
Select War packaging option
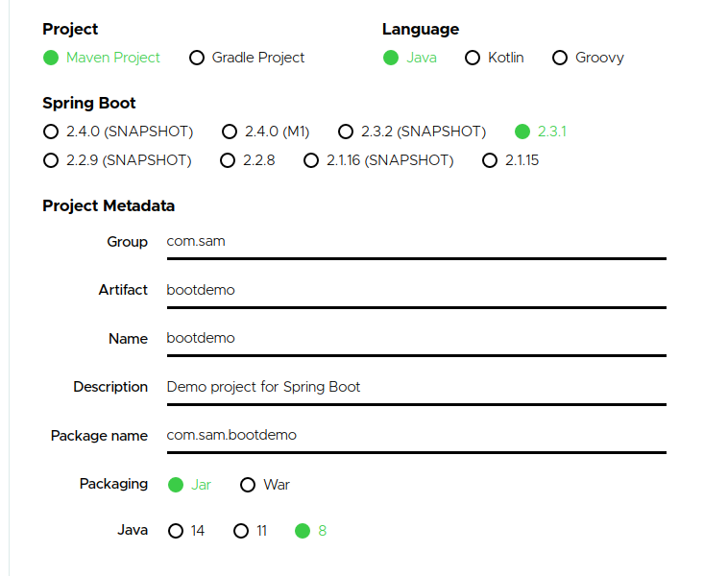(x=248, y=485)
